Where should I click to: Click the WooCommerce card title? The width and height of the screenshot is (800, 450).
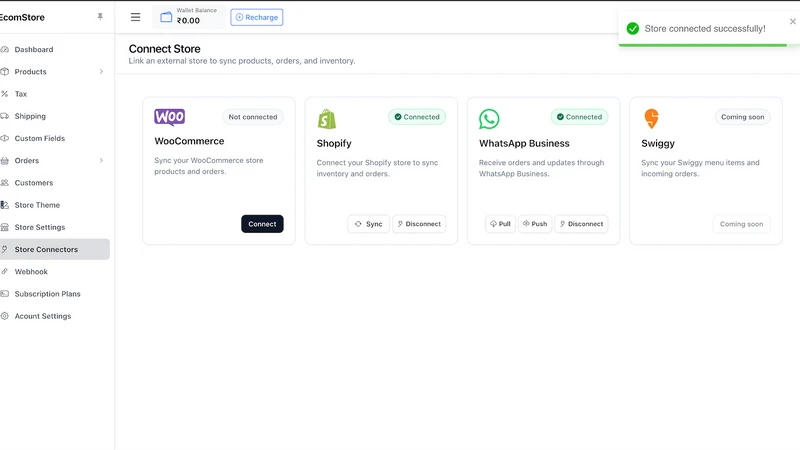coord(189,141)
